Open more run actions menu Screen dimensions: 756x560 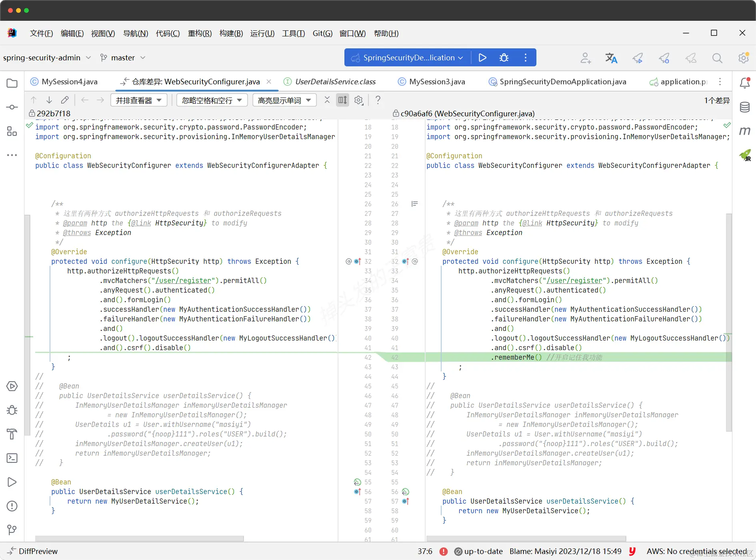[x=526, y=58]
